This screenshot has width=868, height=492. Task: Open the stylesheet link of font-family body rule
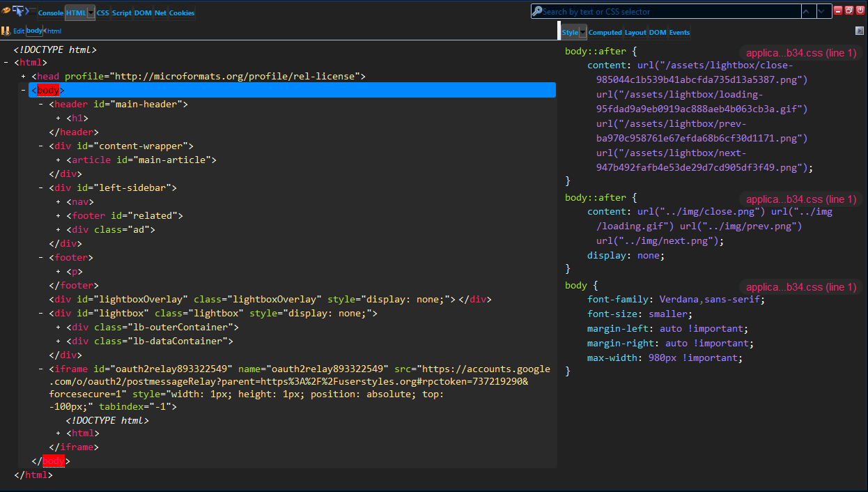801,287
